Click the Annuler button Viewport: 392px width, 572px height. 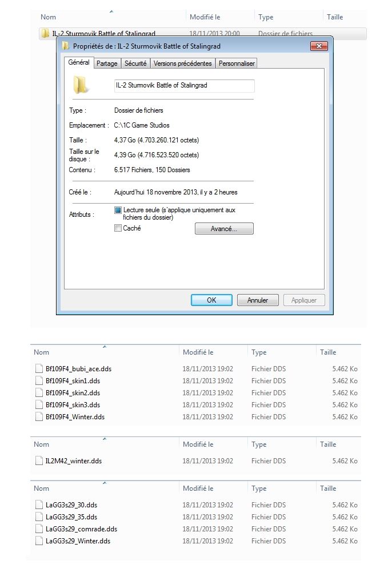(257, 300)
